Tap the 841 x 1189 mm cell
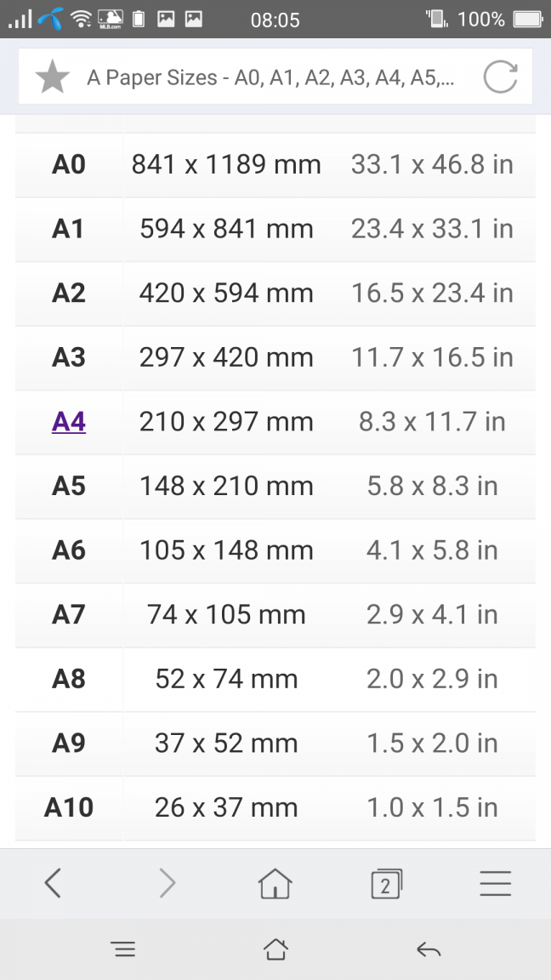The image size is (551, 980). coord(226,165)
